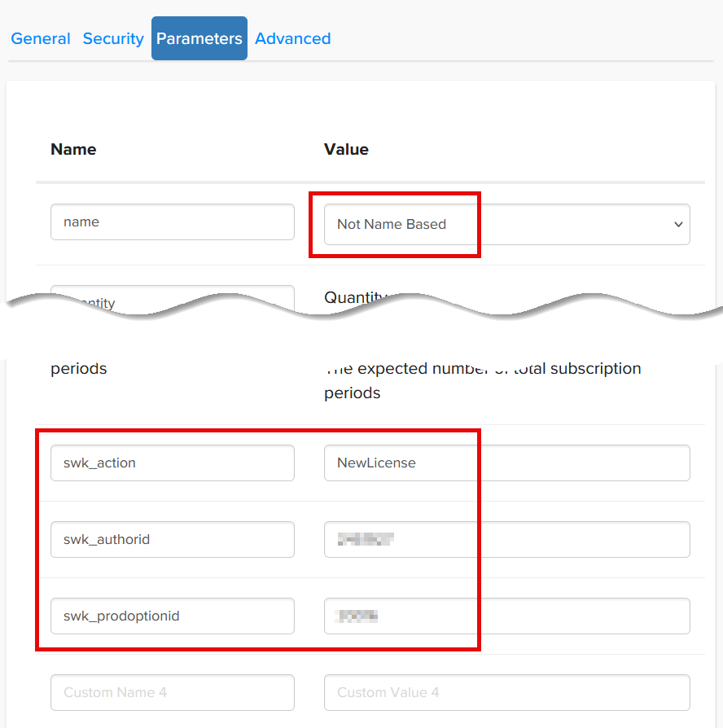Click the subscription periods description text
The width and height of the screenshot is (723, 728).
[480, 380]
